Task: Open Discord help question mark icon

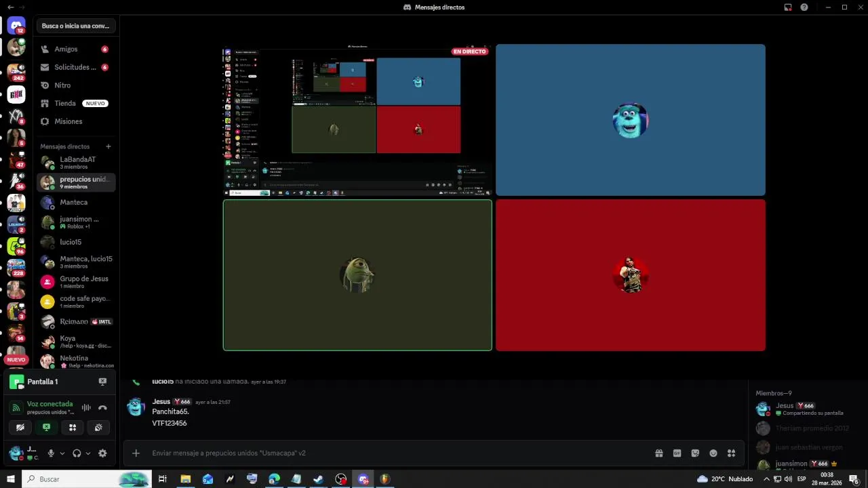Action: (804, 7)
